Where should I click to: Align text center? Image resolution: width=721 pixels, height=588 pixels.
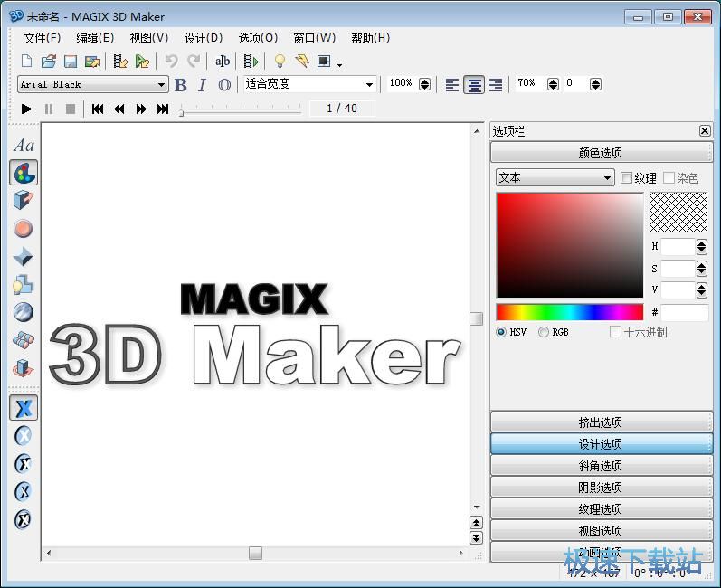tap(474, 85)
